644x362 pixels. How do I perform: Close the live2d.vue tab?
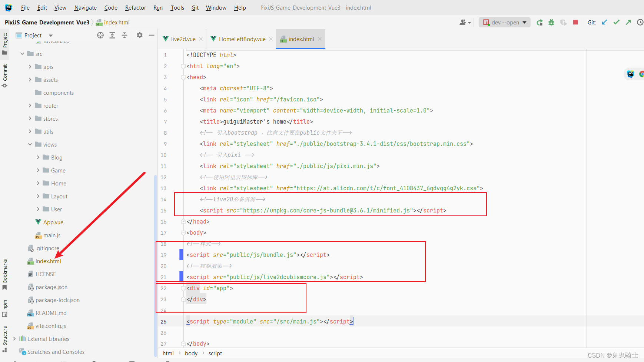pos(201,39)
